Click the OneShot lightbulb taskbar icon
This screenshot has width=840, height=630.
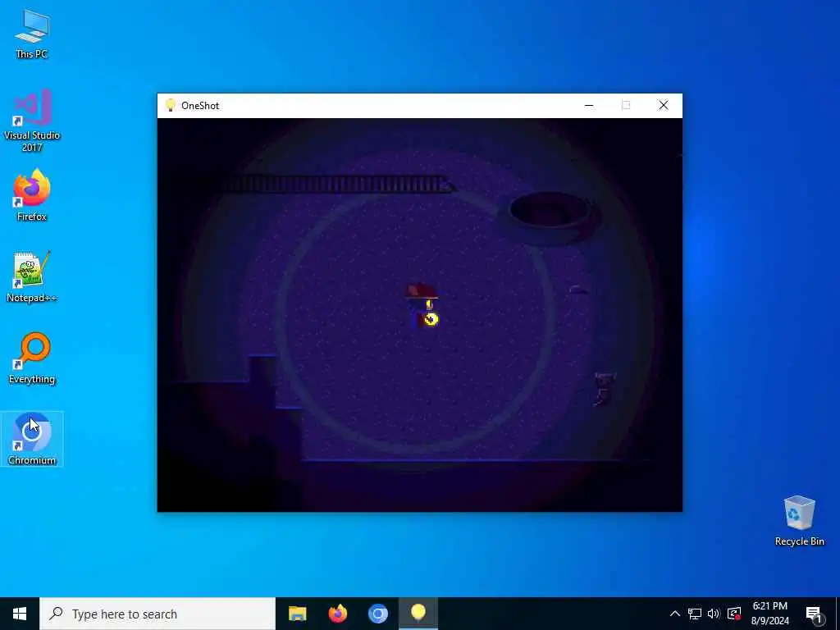(x=418, y=614)
